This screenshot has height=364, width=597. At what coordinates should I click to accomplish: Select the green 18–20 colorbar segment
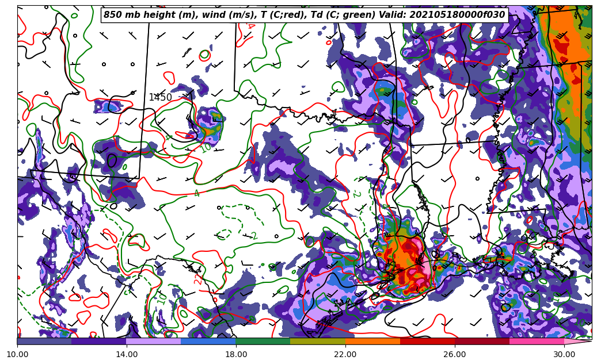[x=263, y=341]
